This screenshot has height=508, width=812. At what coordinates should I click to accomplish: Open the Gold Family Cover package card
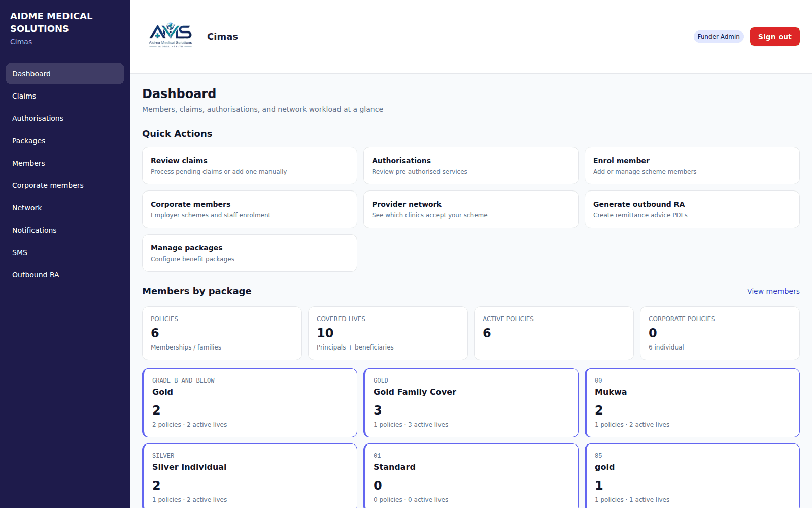[x=471, y=403]
